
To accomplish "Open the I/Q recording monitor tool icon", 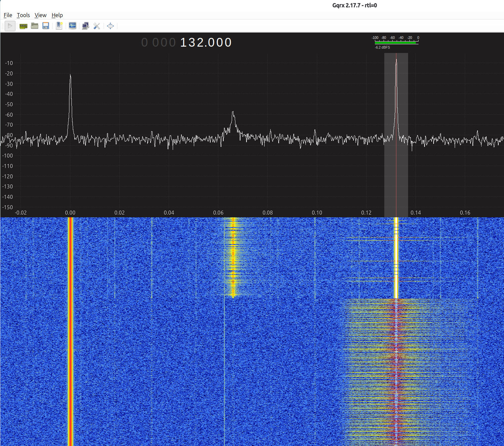I will tap(72, 26).
